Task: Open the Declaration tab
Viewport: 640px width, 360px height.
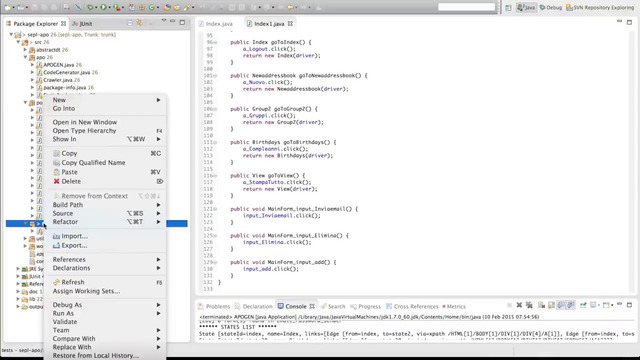Action: (x=253, y=306)
